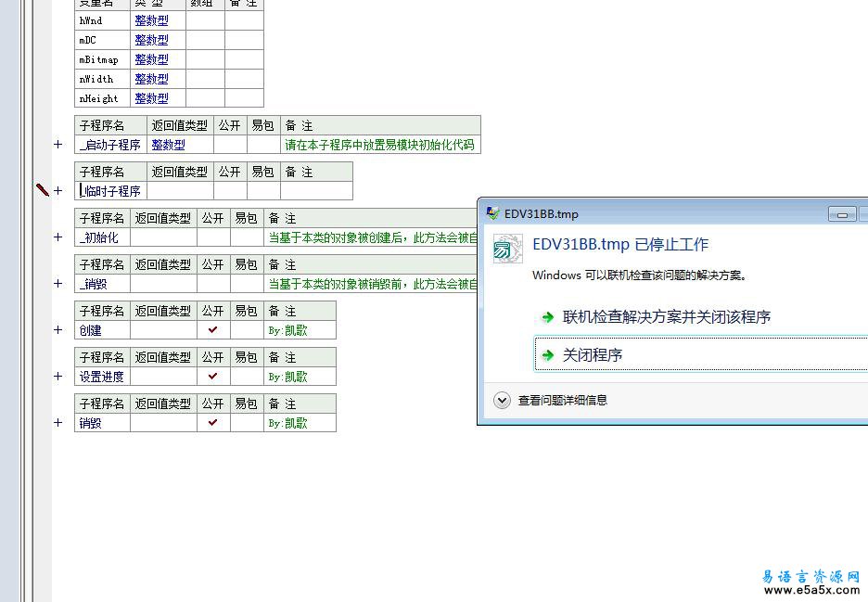The image size is (868, 602).
Task: Select the mDC variable name cell
Action: [102, 40]
